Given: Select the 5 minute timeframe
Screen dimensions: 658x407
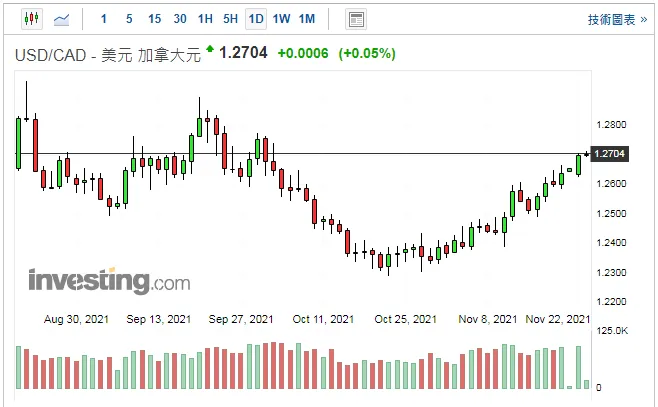Looking at the screenshot, I should pyautogui.click(x=129, y=19).
